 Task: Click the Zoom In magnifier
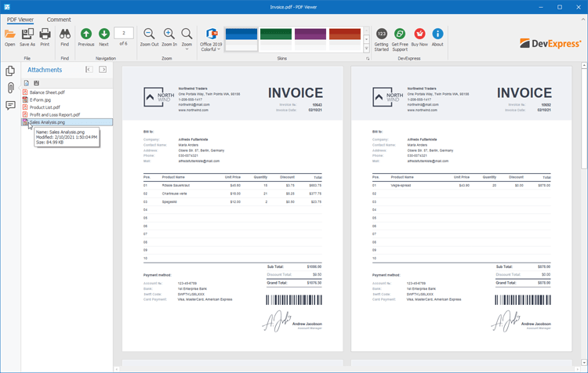169,36
